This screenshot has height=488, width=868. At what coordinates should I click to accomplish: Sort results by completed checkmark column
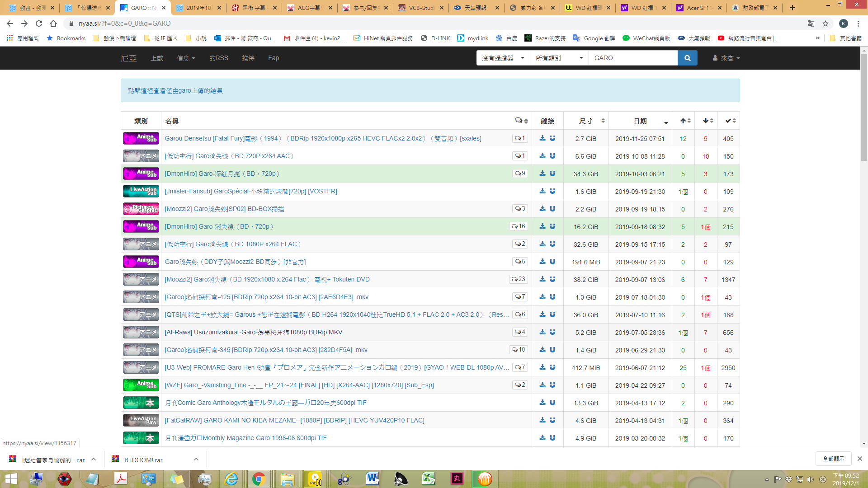[x=728, y=121]
